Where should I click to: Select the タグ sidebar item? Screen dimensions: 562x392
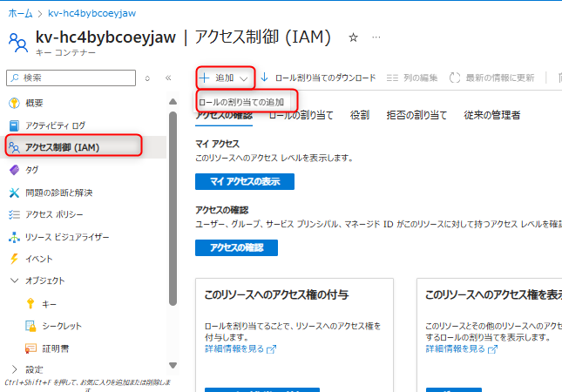click(x=32, y=170)
